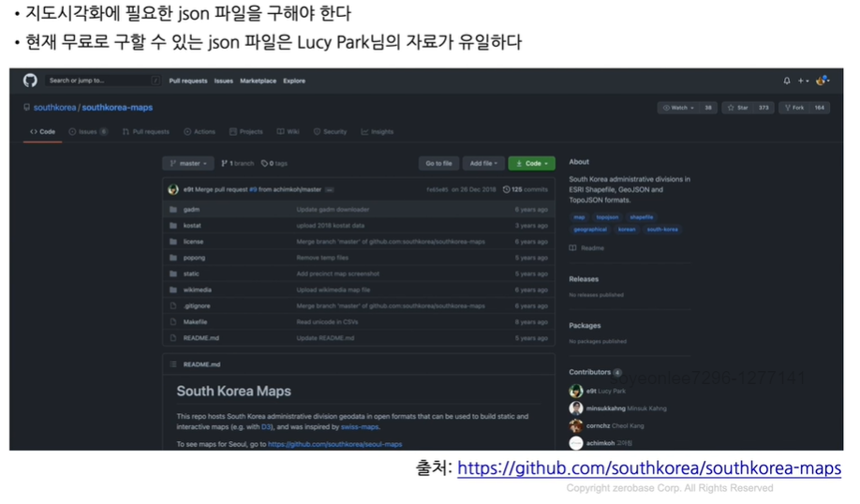Expand the master branch selector
The width and height of the screenshot is (860, 504).
click(188, 163)
